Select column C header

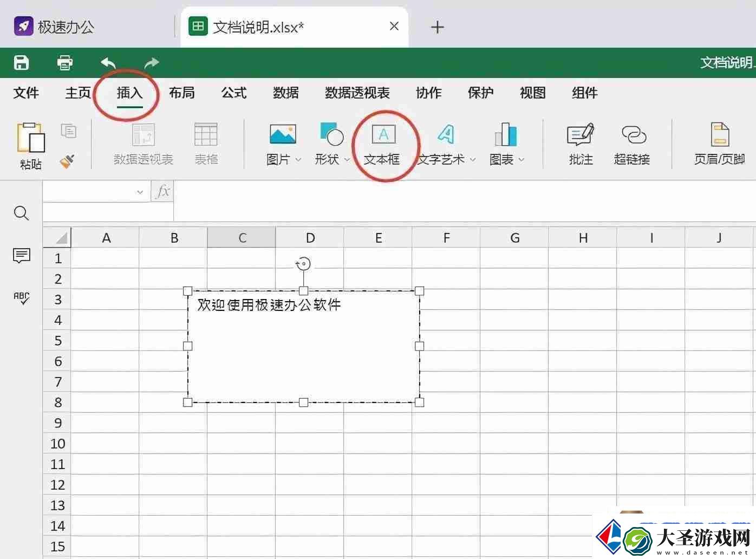click(242, 237)
